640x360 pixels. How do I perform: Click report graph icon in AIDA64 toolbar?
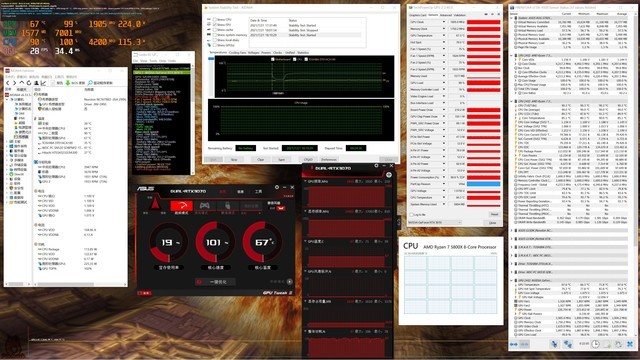[x=43, y=83]
